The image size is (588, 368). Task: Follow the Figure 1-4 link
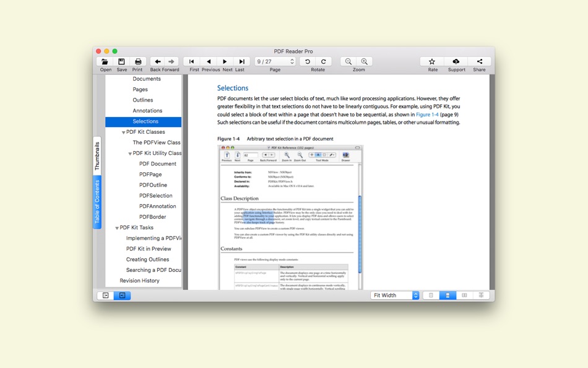coord(427,115)
